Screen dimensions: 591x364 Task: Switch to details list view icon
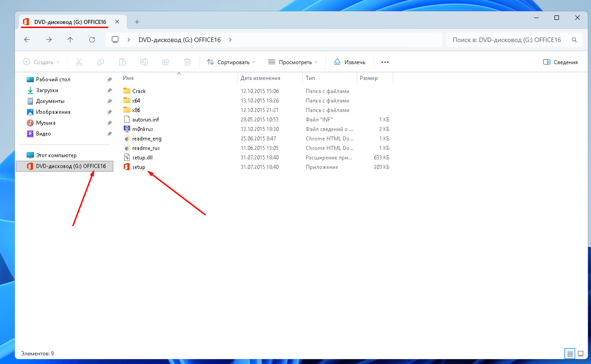click(570, 353)
